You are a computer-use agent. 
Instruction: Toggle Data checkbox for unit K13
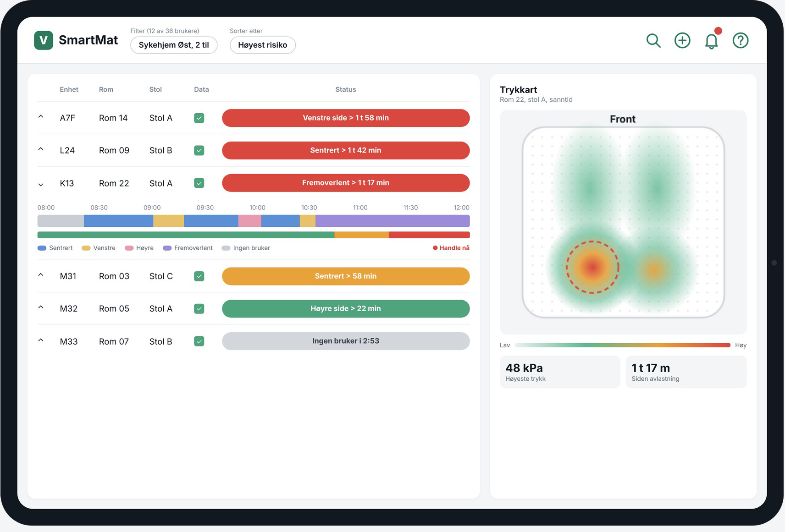[x=199, y=183]
